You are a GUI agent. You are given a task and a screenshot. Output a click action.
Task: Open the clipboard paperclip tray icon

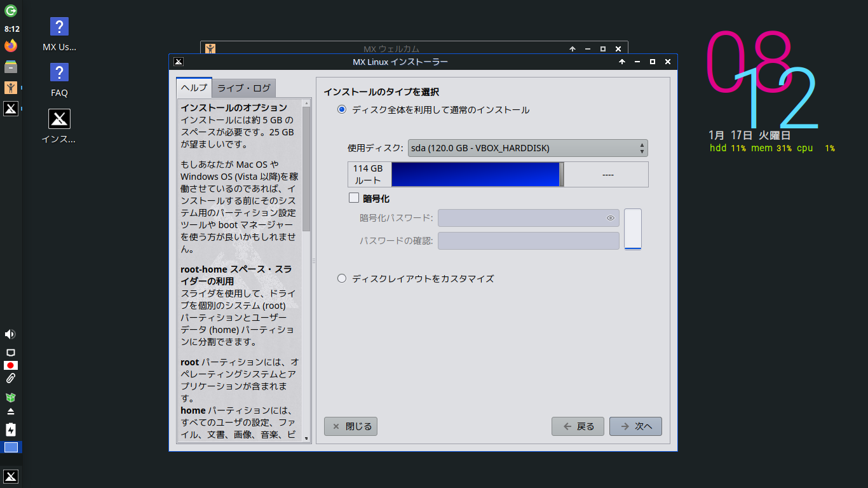[11, 379]
